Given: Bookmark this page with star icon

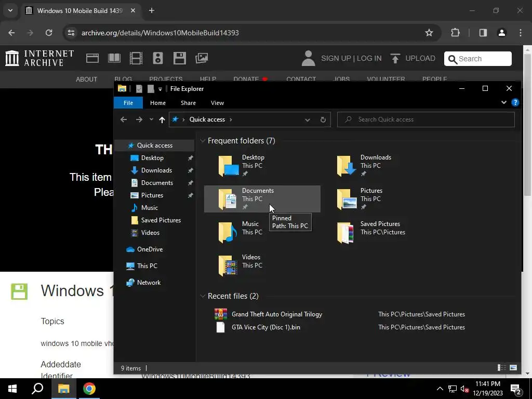Looking at the screenshot, I should point(429,33).
